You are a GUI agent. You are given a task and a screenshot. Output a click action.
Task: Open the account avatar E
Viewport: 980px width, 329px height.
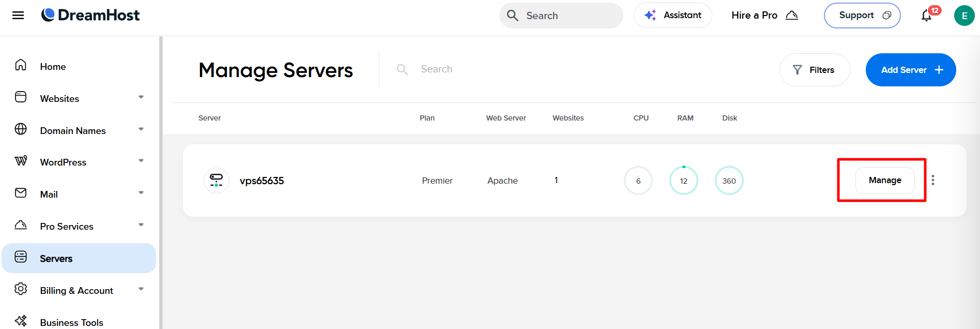(964, 16)
